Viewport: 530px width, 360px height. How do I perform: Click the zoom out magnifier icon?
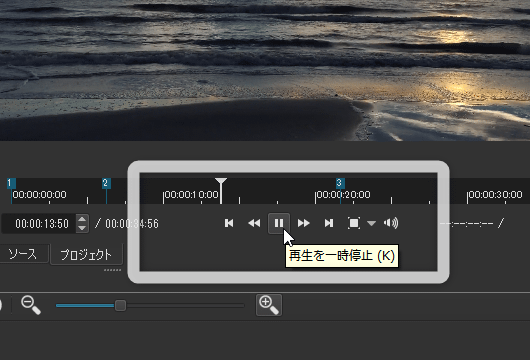click(x=31, y=305)
